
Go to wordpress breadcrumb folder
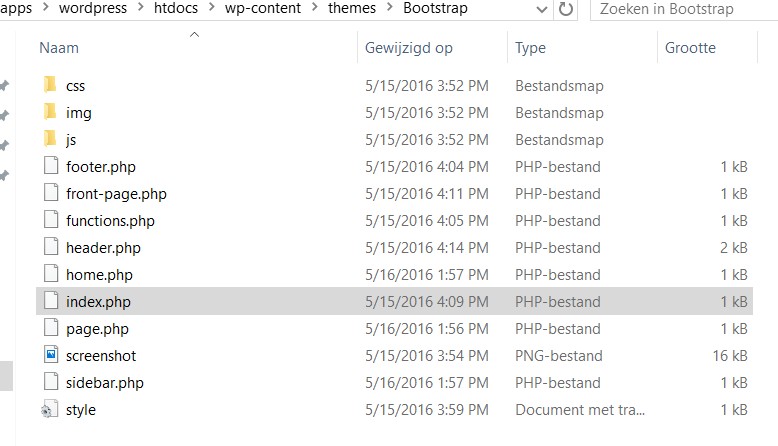tap(93, 8)
